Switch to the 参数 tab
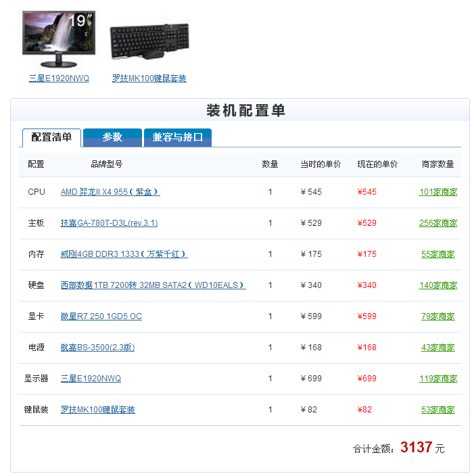 (112, 137)
